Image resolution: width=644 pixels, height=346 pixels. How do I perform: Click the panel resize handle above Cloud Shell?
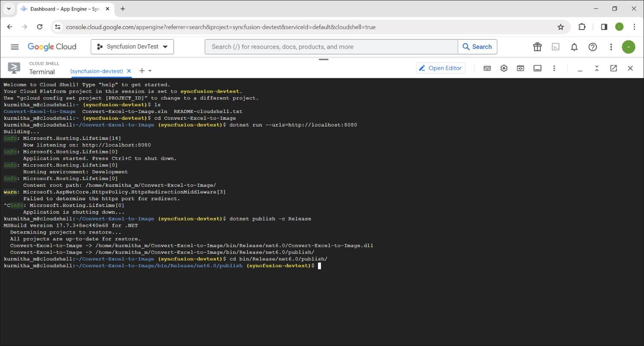[x=323, y=59]
